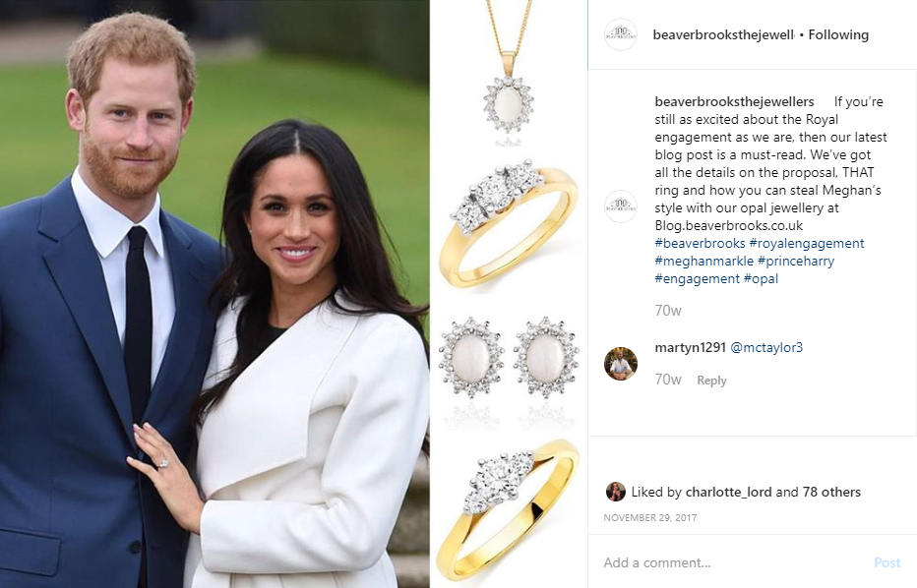Toggle the Following button
This screenshot has height=588, width=917.
point(838,35)
